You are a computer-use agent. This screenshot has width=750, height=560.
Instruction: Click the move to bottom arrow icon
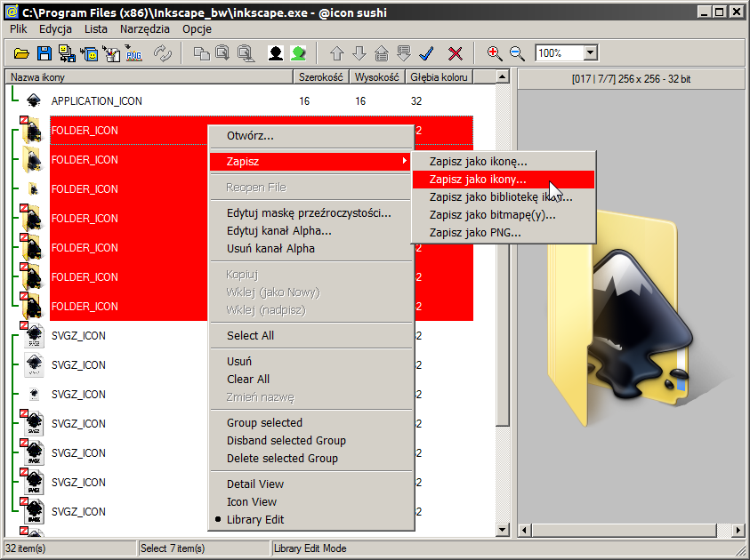(404, 53)
